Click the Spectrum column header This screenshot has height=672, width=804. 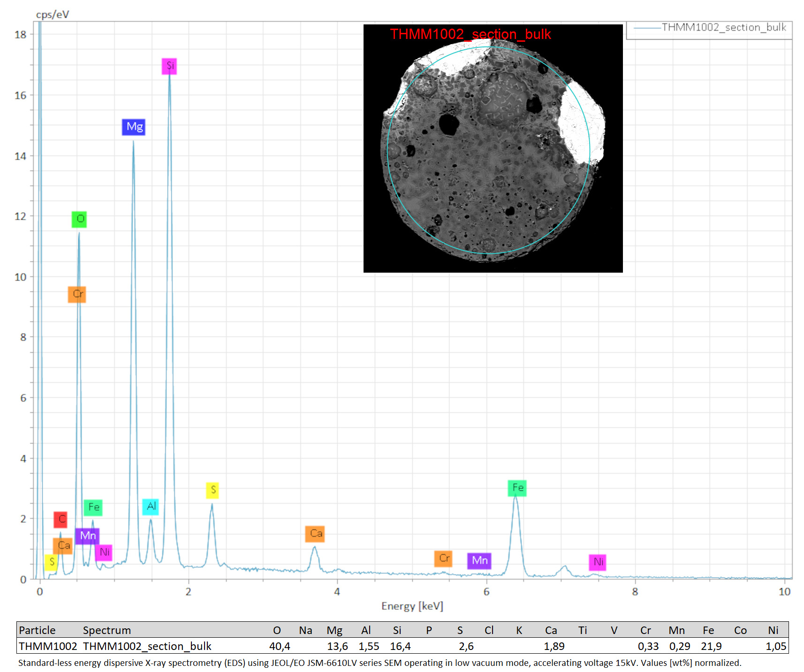click(107, 630)
